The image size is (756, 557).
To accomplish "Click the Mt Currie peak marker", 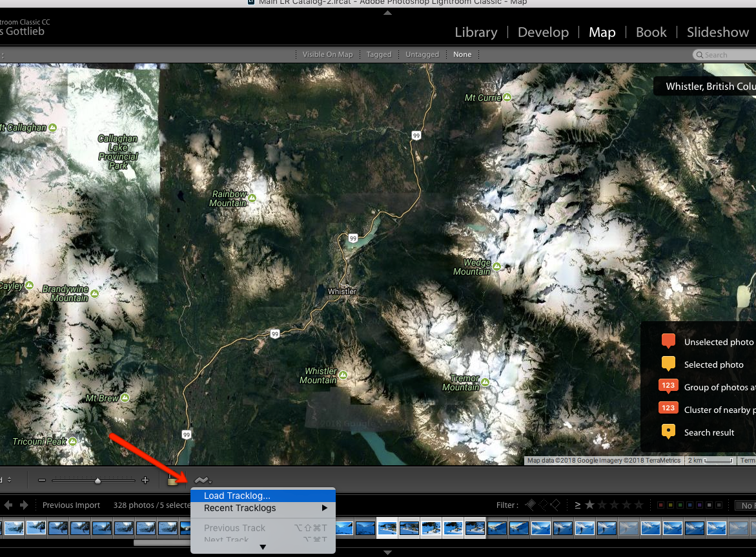I will (x=507, y=98).
